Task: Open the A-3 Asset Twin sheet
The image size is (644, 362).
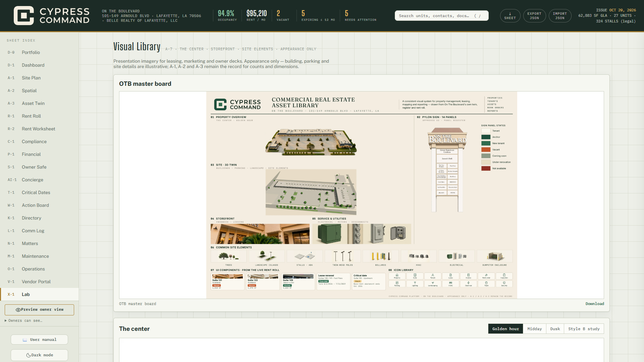Action: pos(39,103)
